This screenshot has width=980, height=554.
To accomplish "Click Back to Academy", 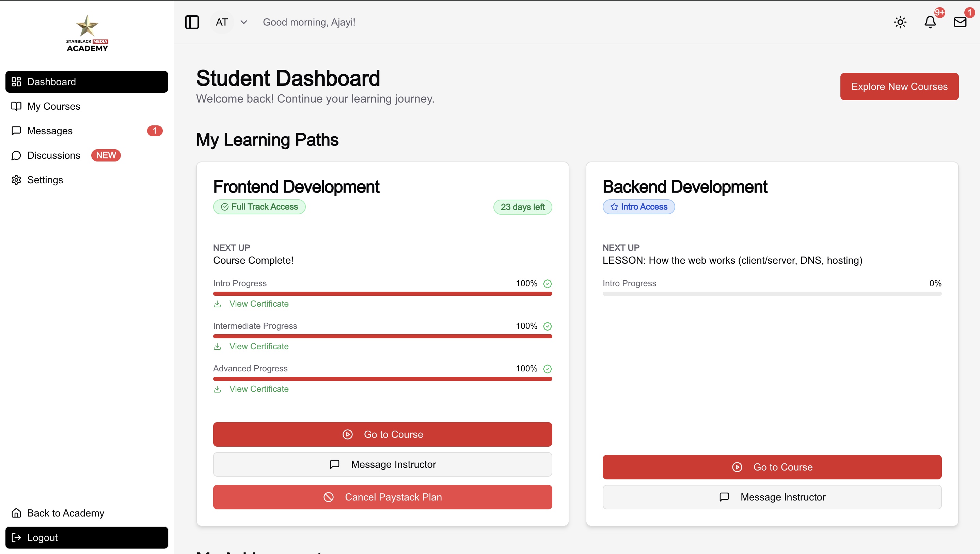I will tap(65, 513).
